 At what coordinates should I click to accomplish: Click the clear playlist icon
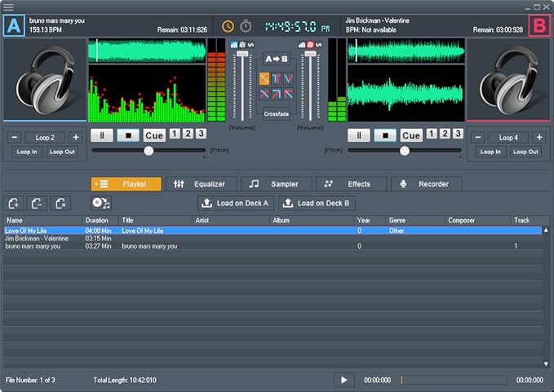tap(60, 203)
